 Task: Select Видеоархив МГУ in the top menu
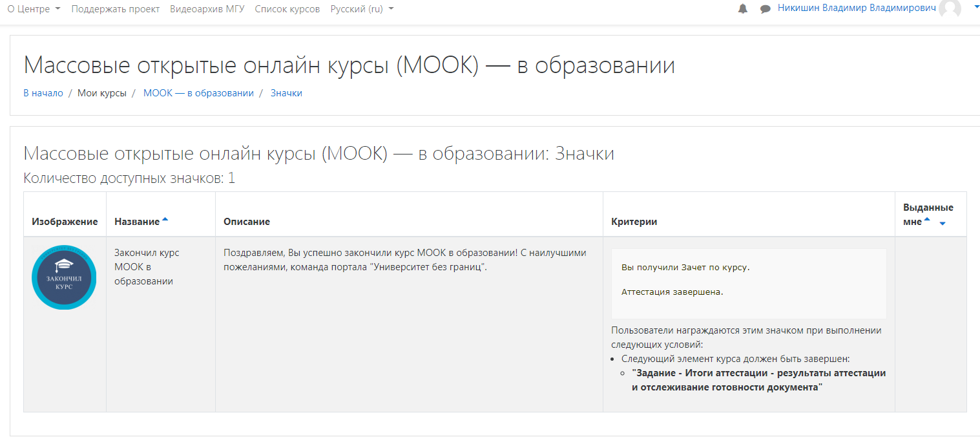[x=207, y=9]
